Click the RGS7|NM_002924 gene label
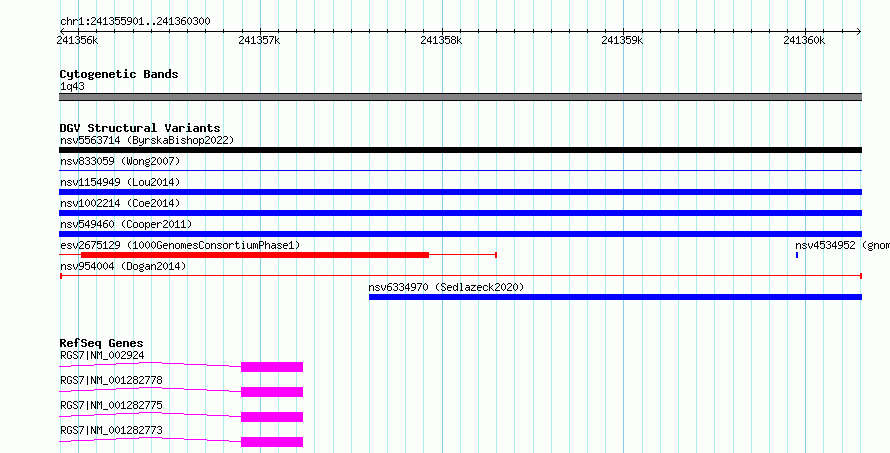The width and height of the screenshot is (890, 453). [x=102, y=356]
